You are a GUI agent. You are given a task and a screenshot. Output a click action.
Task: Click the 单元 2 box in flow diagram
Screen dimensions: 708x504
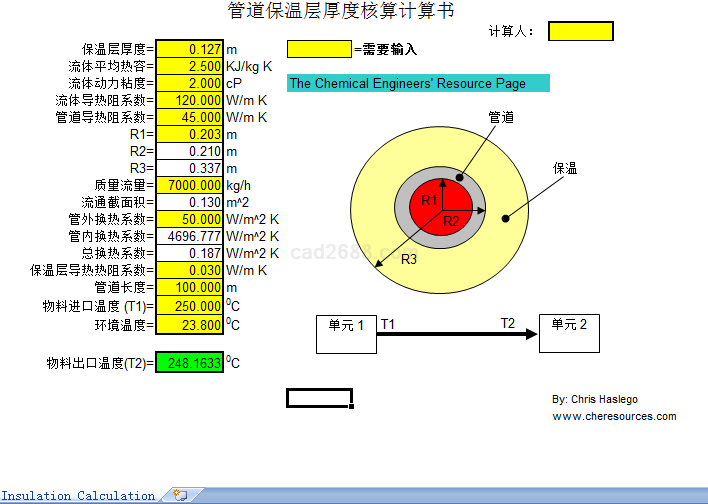569,333
